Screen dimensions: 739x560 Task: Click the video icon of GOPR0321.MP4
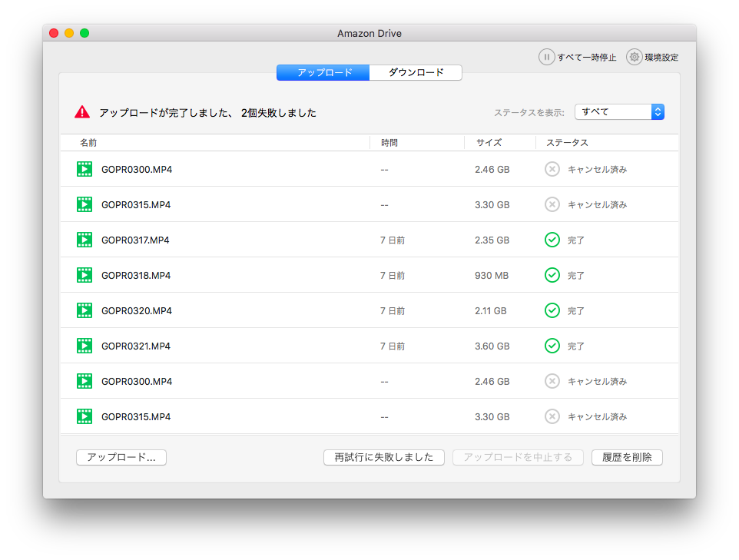point(85,346)
